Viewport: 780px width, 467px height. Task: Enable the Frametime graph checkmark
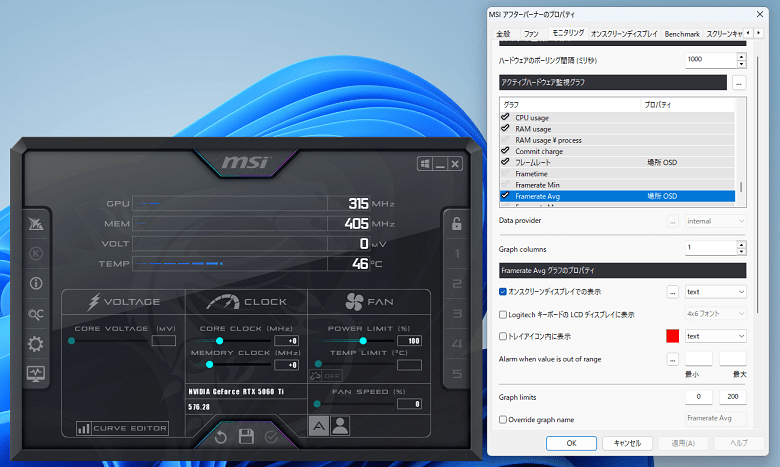pyautogui.click(x=505, y=173)
